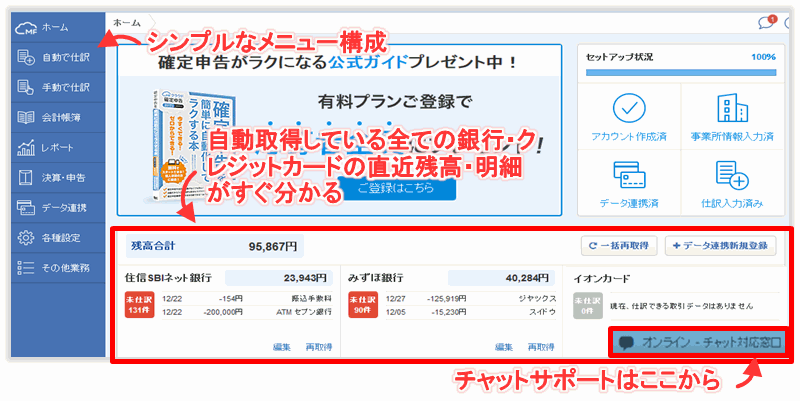
Task: Open chat notifications speech bubble icon
Action: [766, 23]
